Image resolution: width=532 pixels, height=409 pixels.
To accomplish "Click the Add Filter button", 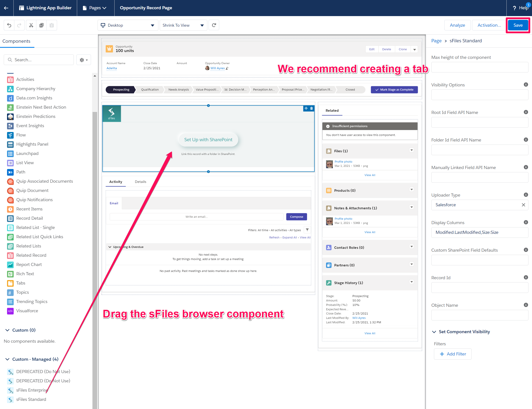I will tap(453, 354).
